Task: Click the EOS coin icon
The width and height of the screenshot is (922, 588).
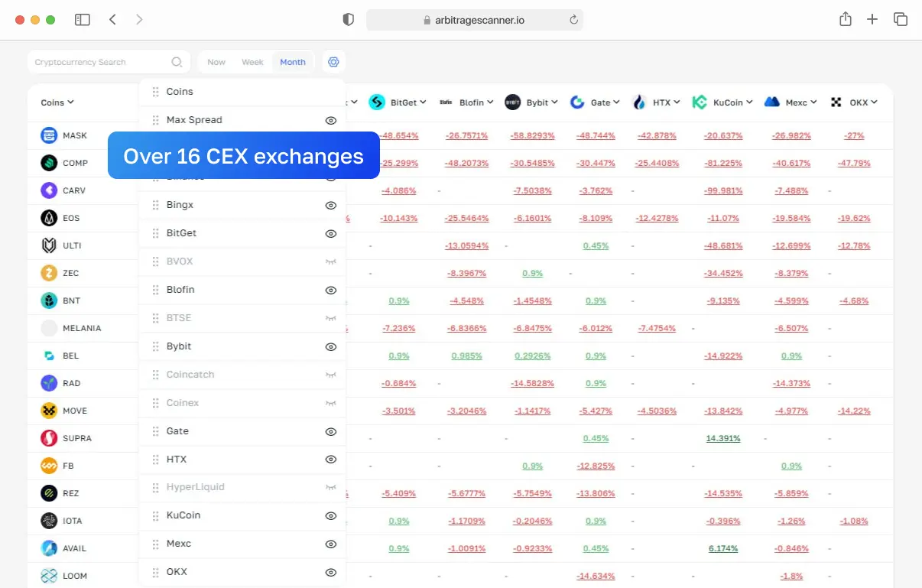Action: click(49, 218)
